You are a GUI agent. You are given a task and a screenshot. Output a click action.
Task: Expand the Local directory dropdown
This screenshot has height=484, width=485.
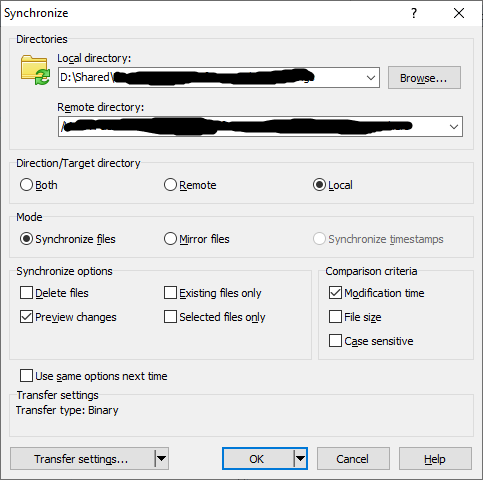[x=371, y=78]
